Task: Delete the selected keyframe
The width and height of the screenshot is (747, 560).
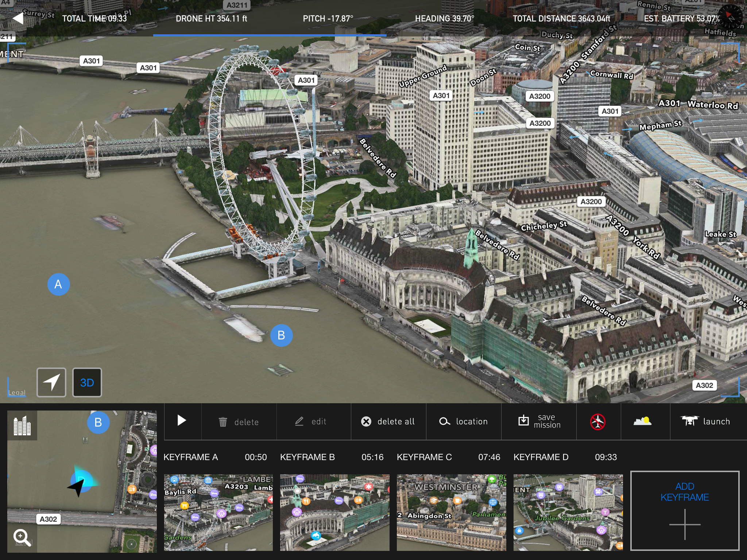Action: click(x=239, y=422)
